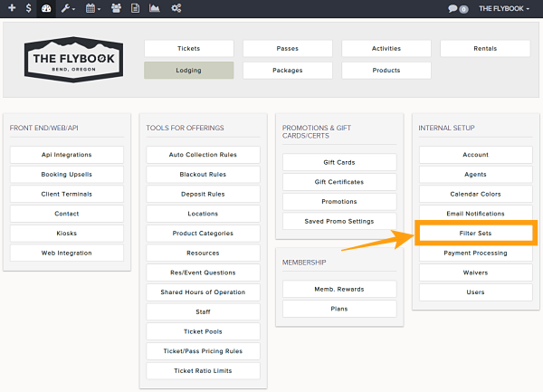543x392 pixels.
Task: Select the Passes tab
Action: click(x=288, y=49)
